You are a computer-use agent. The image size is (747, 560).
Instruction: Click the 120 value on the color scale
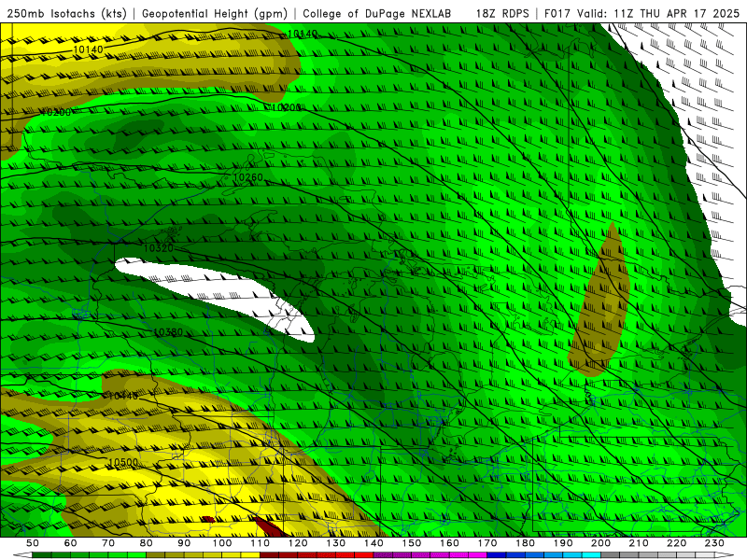(x=298, y=543)
